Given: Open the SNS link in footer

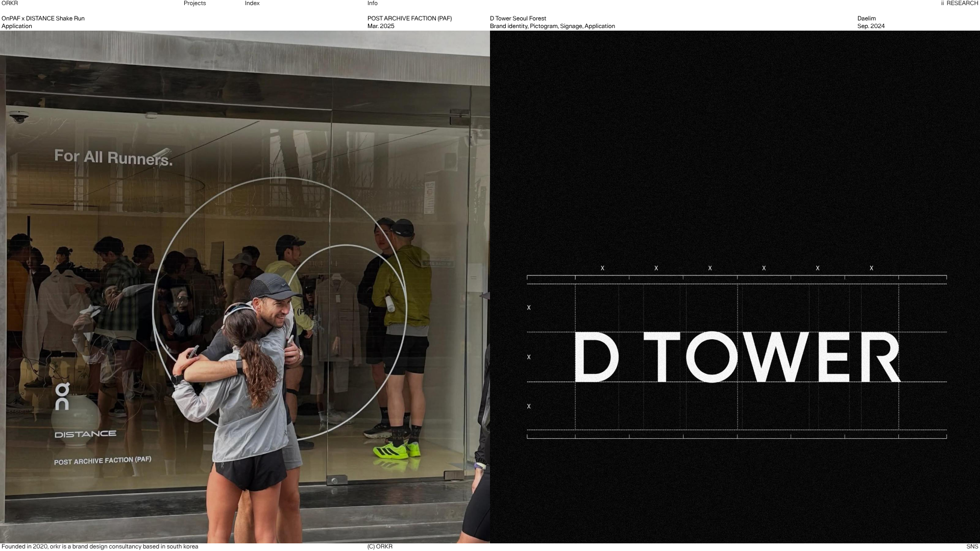Looking at the screenshot, I should pos(972,546).
